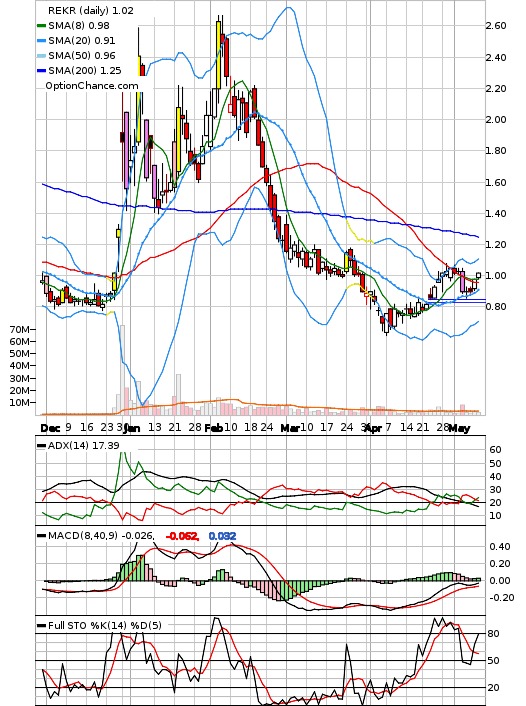Click the ADX(14) 17.39 indicator label
526x706 pixels.
click(x=78, y=445)
